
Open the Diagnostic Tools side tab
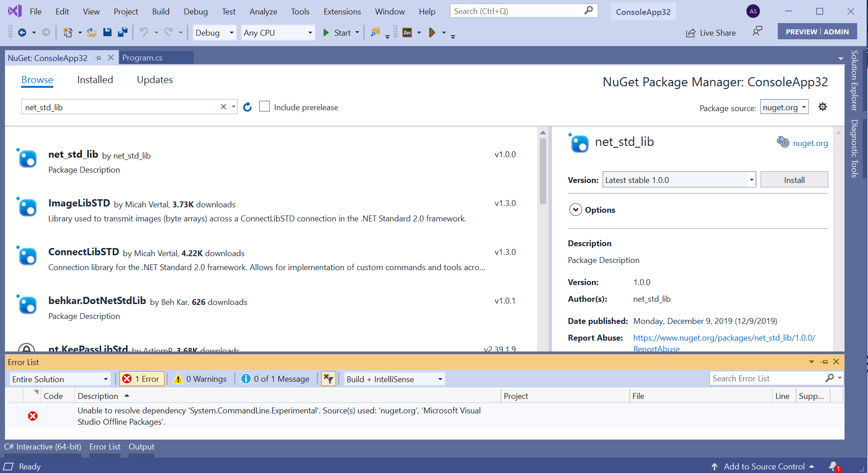pyautogui.click(x=854, y=148)
